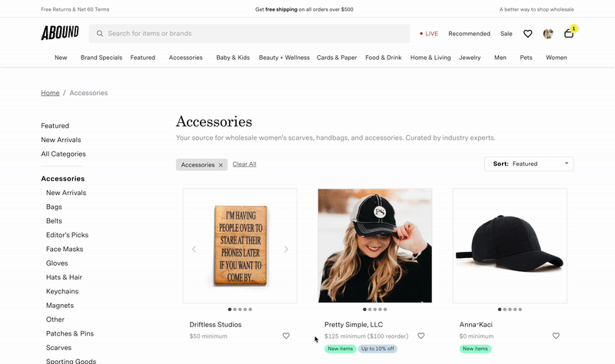The width and height of the screenshot is (615, 364).
Task: Favorite Pretty Simple, LLC with heart toggle
Action: (x=421, y=336)
